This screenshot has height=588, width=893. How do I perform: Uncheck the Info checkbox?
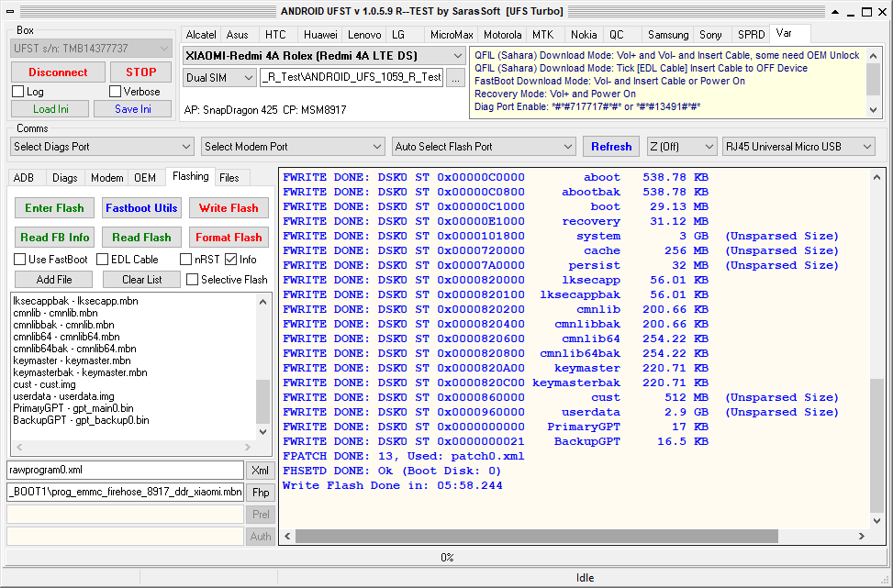[230, 260]
